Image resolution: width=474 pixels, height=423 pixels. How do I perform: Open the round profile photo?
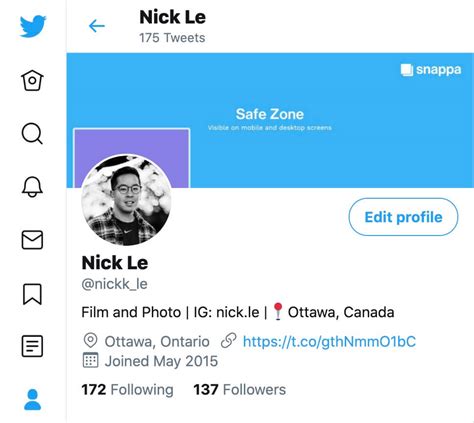pyautogui.click(x=126, y=200)
